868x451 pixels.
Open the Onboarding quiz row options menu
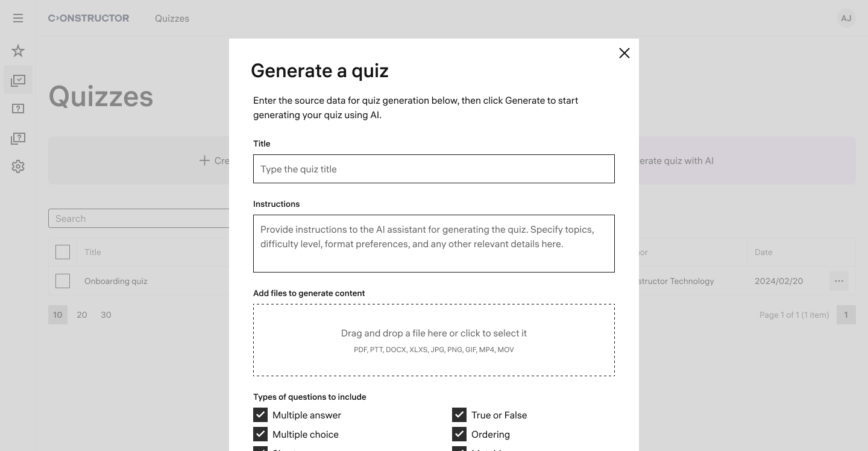point(839,281)
